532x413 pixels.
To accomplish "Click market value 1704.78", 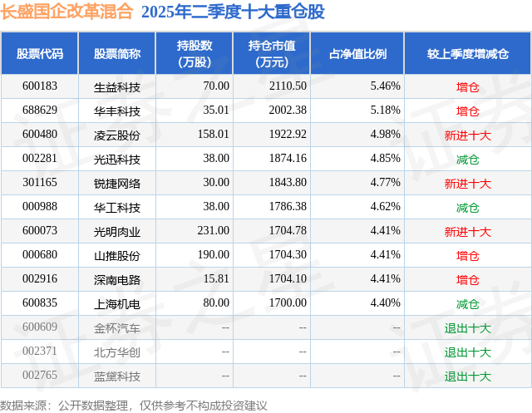I will 288,230.
